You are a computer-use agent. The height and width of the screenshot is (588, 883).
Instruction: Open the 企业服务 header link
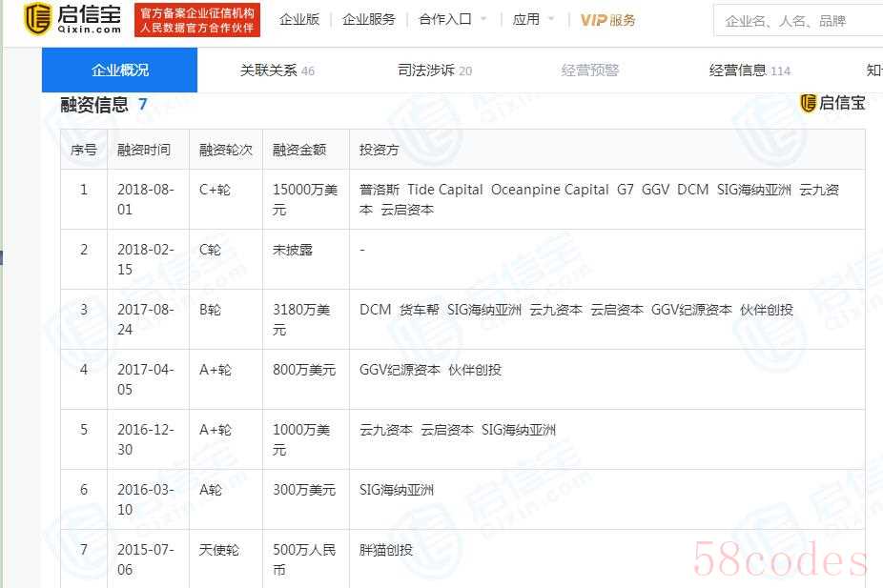tap(369, 20)
